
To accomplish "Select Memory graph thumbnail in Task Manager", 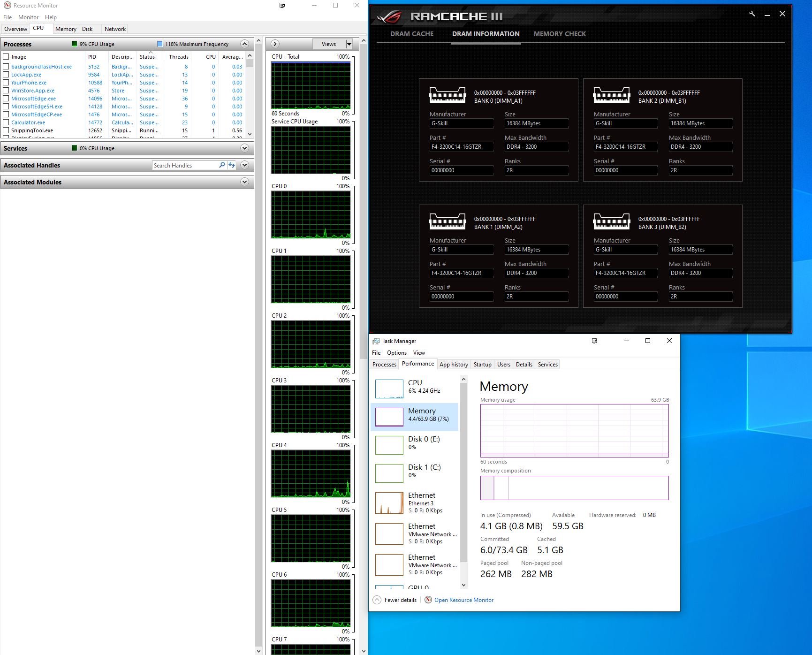I will pyautogui.click(x=389, y=417).
